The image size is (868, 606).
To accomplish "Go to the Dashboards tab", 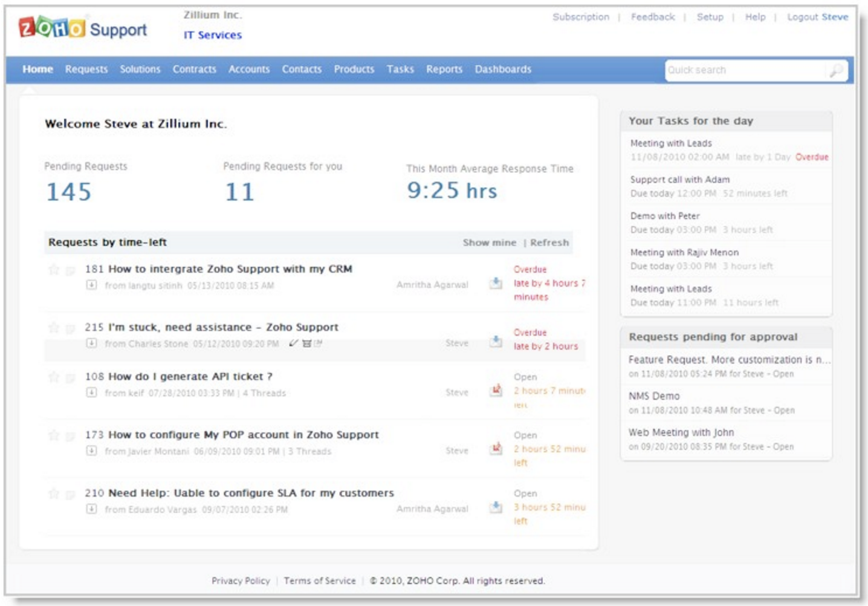I will point(503,70).
